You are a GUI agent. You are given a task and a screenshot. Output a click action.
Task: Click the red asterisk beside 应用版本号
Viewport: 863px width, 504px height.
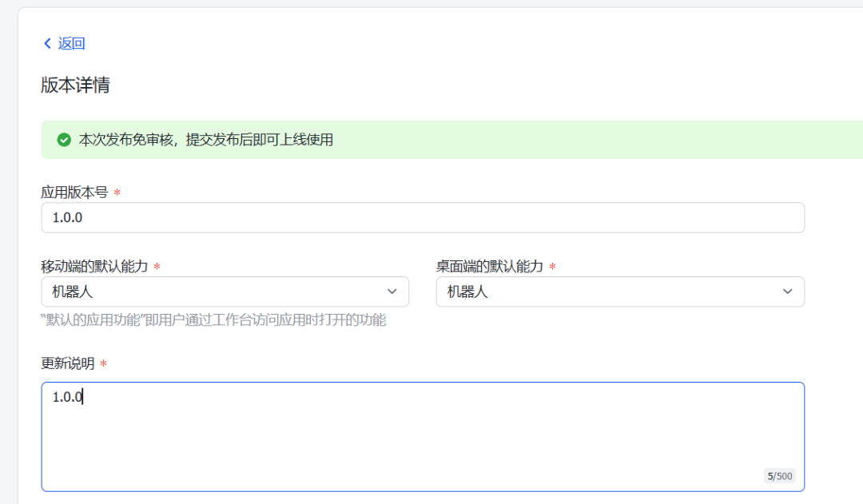[117, 193]
